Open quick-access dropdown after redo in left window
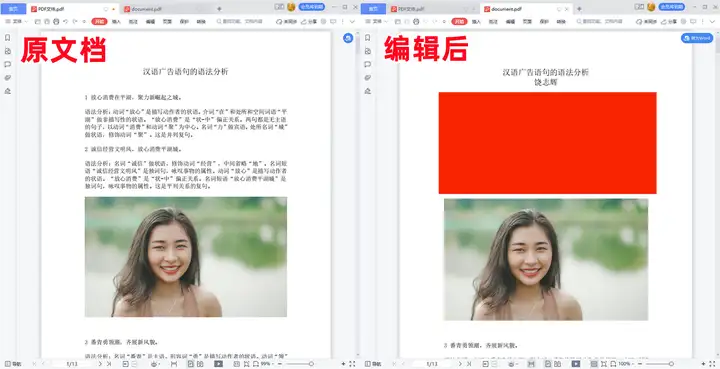The width and height of the screenshot is (720, 369). 84,22
